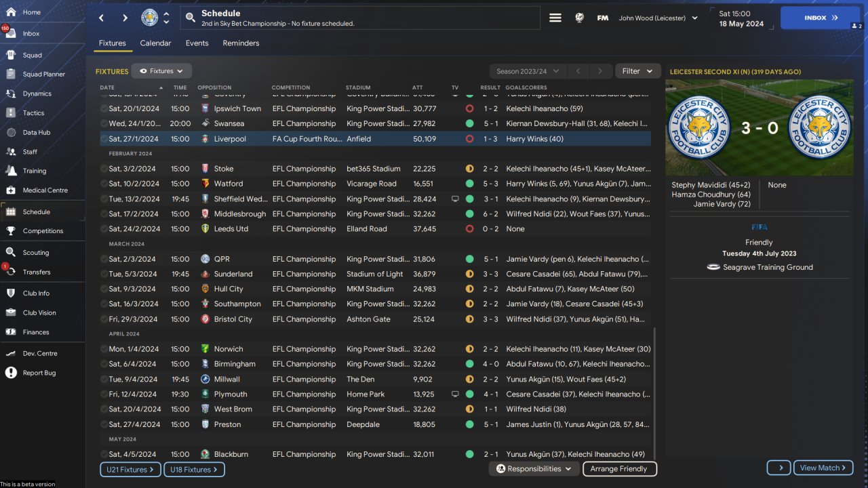Toggle the selection circle for the Swansea fixture

click(x=104, y=123)
